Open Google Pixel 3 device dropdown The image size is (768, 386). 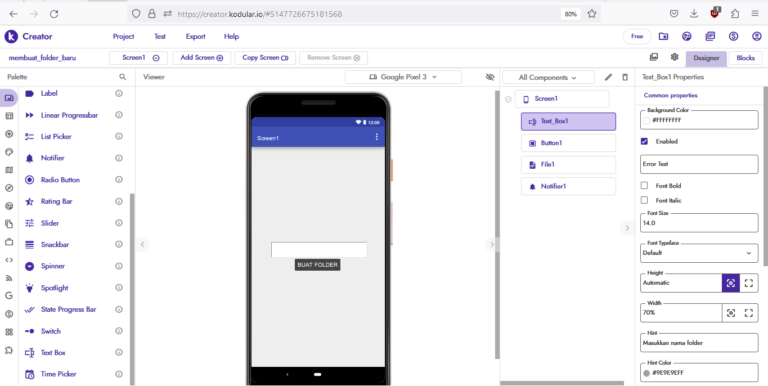click(403, 77)
